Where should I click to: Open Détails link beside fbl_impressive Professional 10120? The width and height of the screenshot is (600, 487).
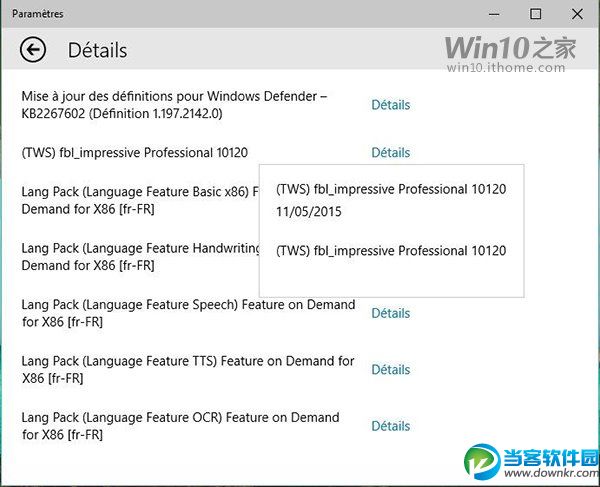(391, 153)
